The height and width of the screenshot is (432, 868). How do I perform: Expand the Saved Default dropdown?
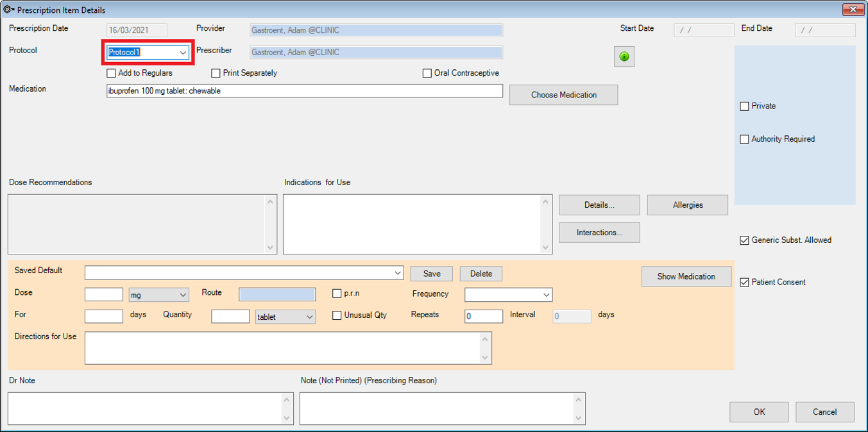[x=397, y=273]
